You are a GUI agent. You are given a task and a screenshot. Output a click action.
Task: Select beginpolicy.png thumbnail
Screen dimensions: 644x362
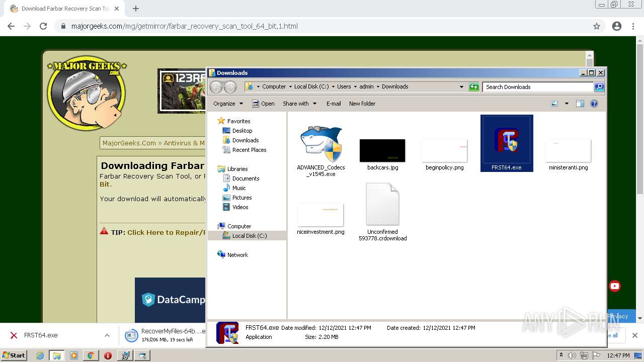(445, 150)
